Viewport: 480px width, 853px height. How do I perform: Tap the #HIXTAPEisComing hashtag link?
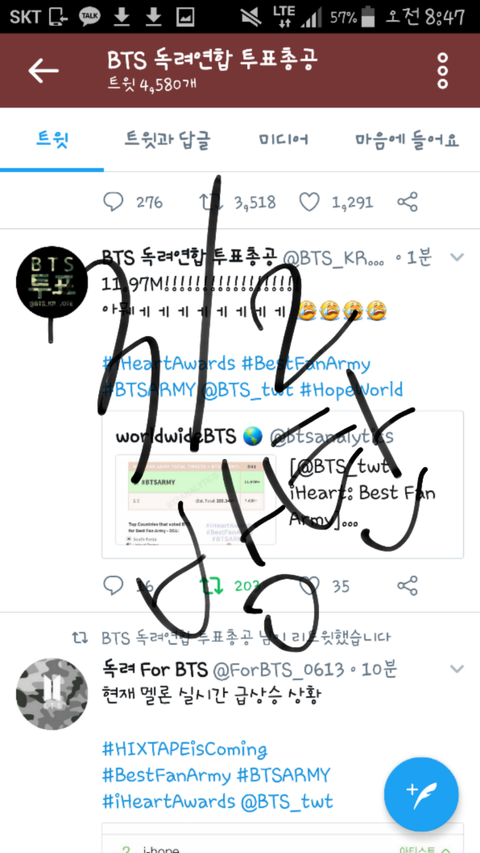(x=184, y=750)
